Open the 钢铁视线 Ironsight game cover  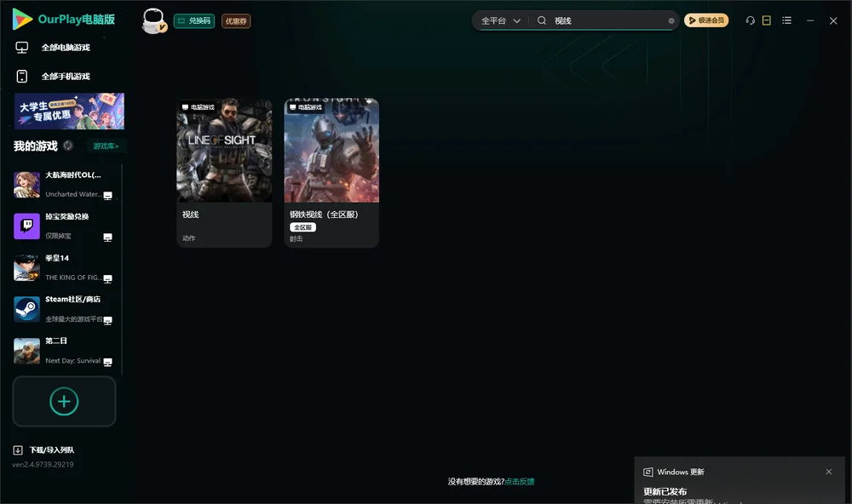coord(331,151)
